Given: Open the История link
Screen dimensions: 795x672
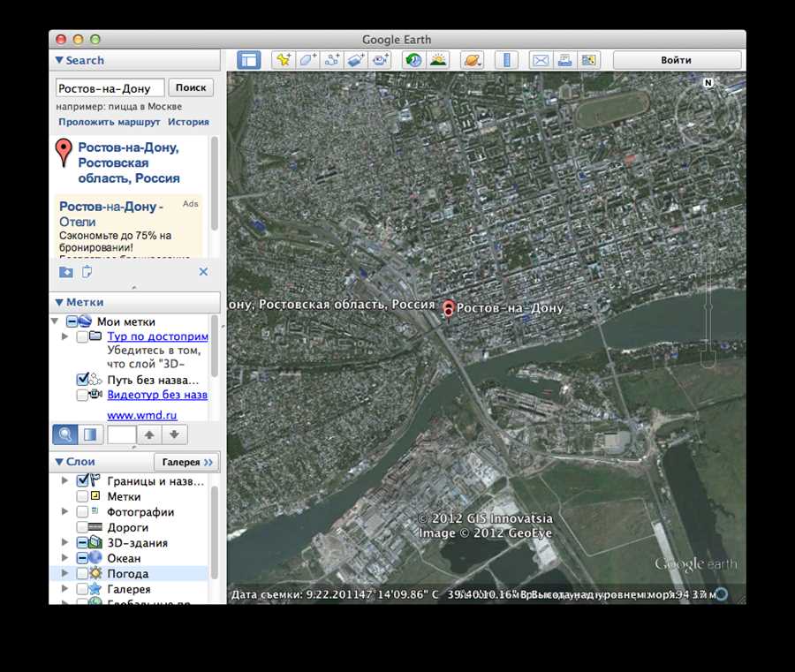Looking at the screenshot, I should point(188,122).
